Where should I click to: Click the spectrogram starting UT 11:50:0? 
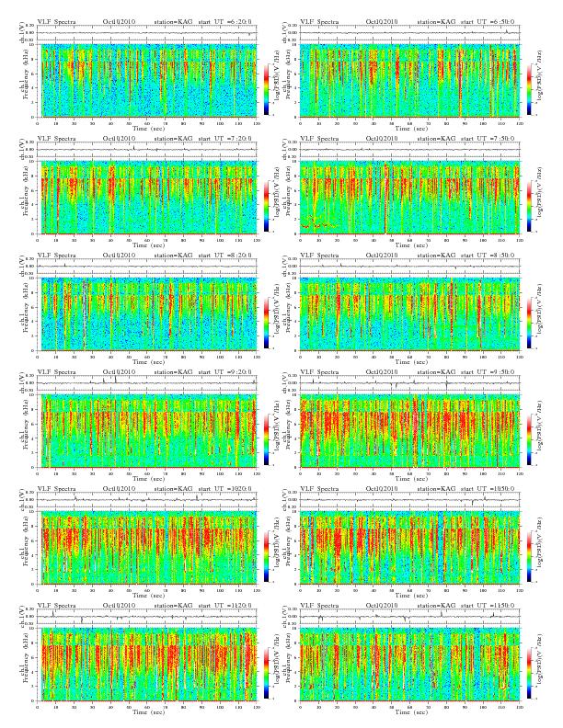[x=409, y=665]
